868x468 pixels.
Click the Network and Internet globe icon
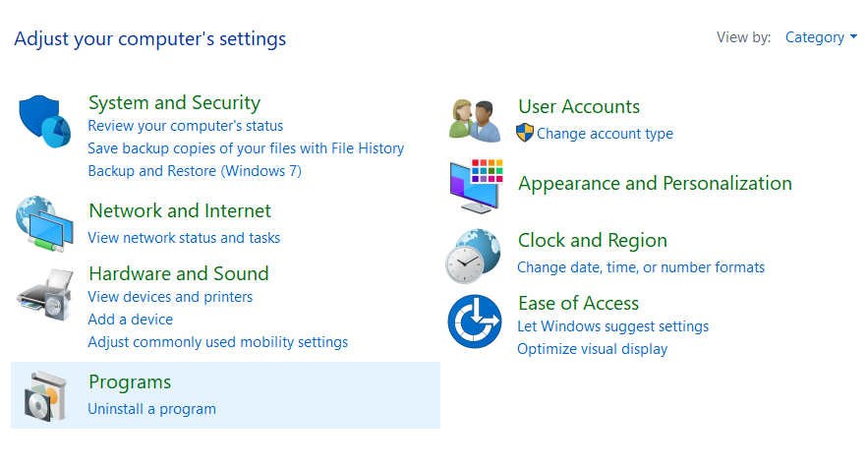pos(45,224)
